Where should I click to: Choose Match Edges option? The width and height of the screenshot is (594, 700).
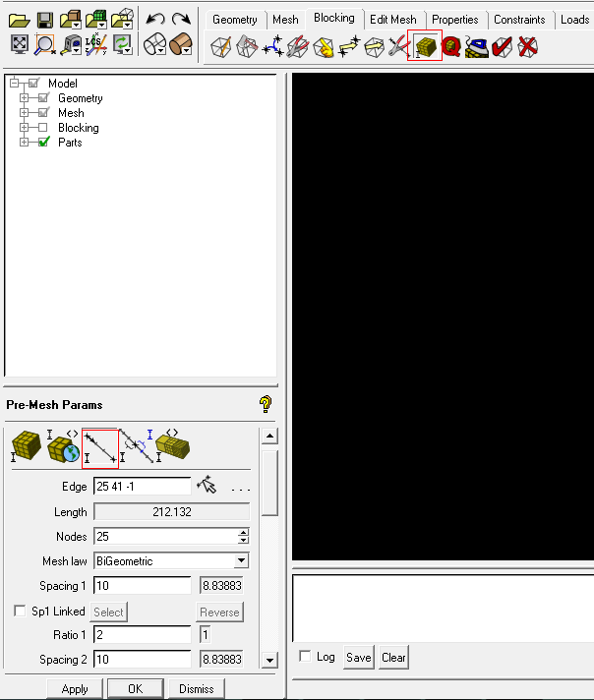click(137, 445)
